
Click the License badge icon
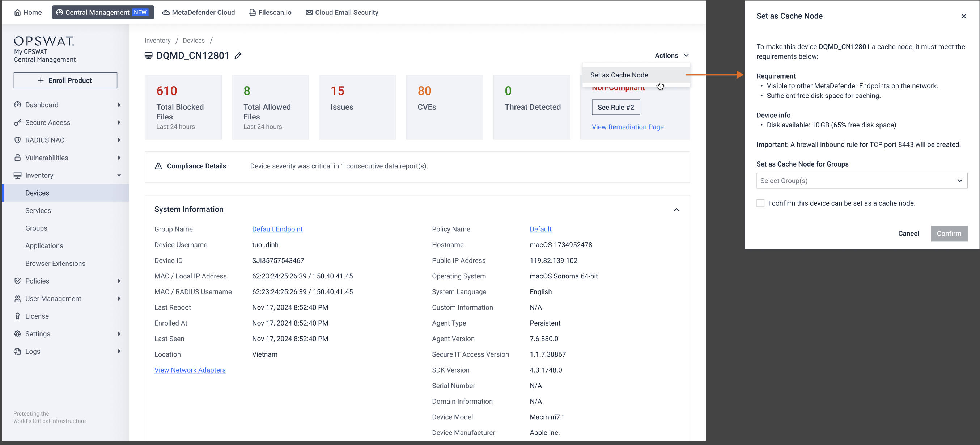(x=17, y=316)
